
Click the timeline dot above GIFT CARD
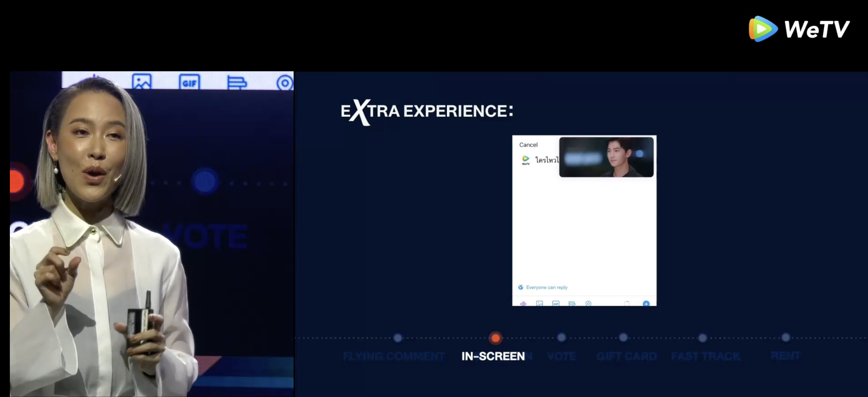(623, 337)
